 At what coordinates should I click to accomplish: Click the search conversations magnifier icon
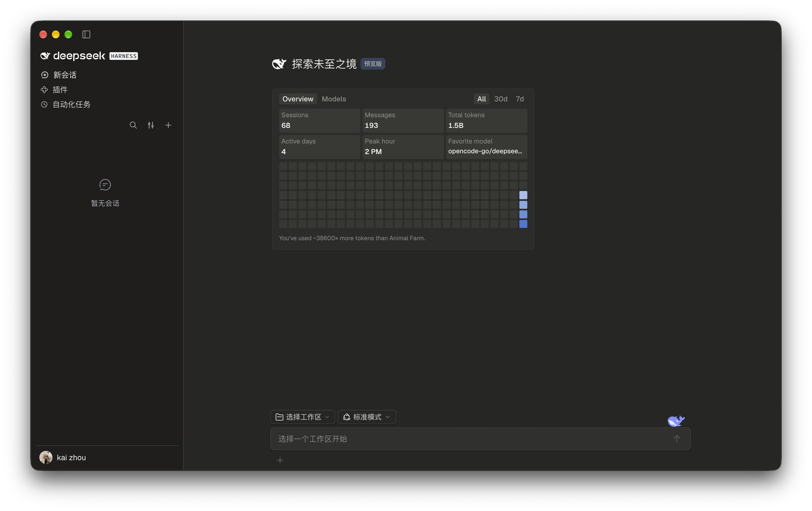point(133,125)
